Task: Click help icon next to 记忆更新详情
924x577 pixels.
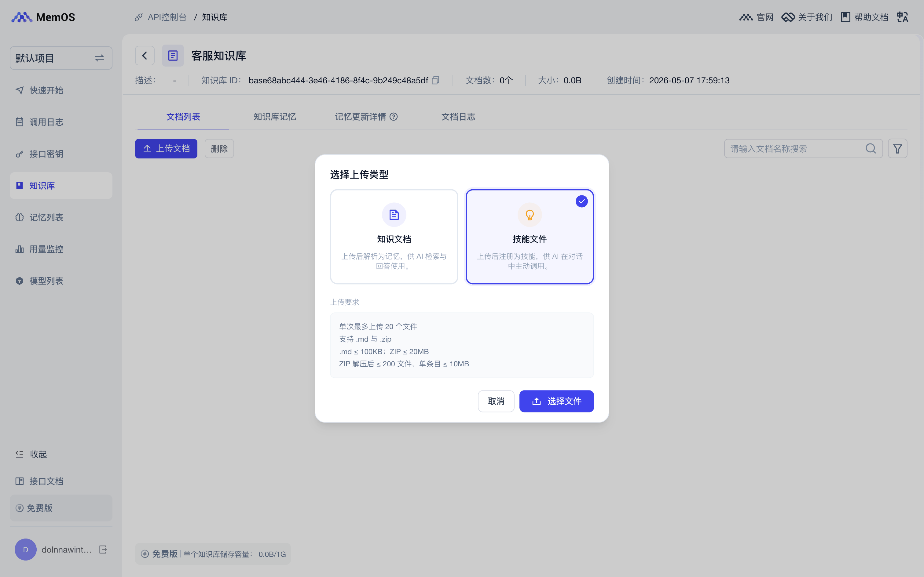Action: click(x=394, y=117)
